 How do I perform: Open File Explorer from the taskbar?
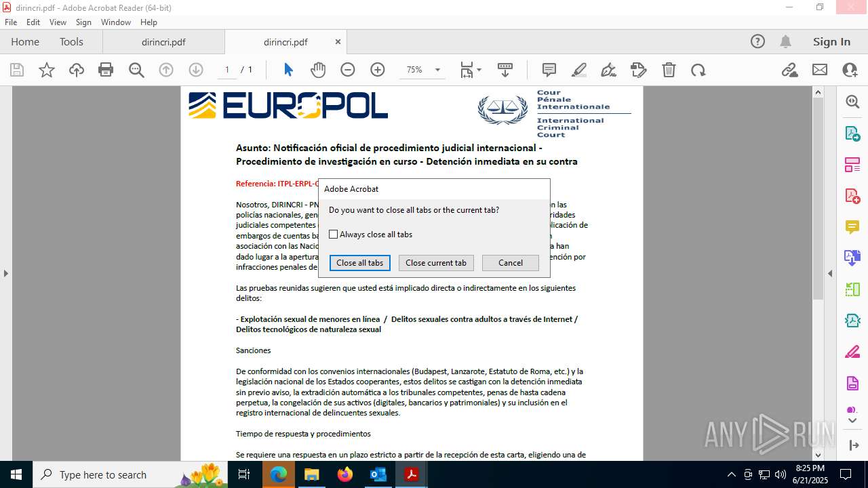(311, 474)
